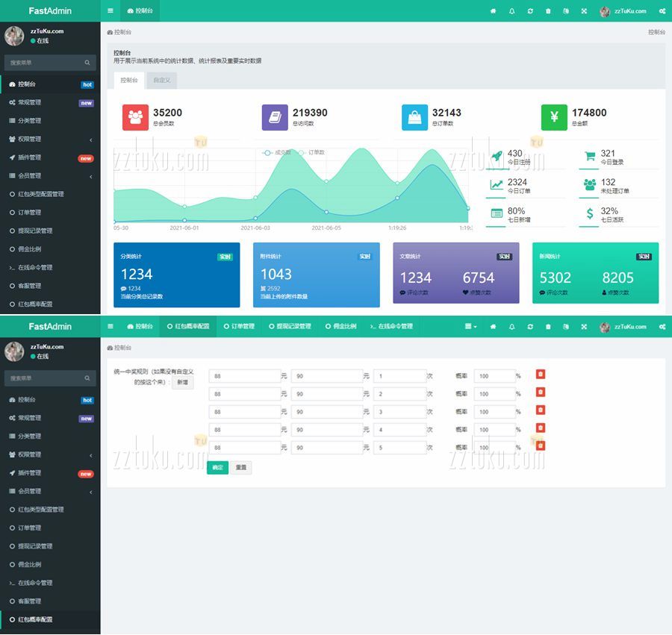Delete the rule row with 次 value 3
This screenshot has height=635, width=672.
[x=541, y=410]
